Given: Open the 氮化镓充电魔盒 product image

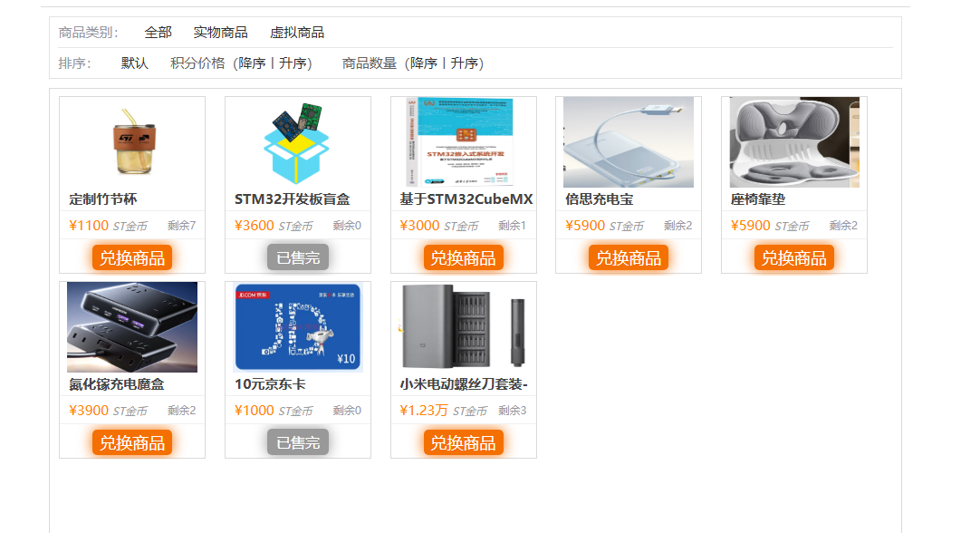Looking at the screenshot, I should pos(132,327).
